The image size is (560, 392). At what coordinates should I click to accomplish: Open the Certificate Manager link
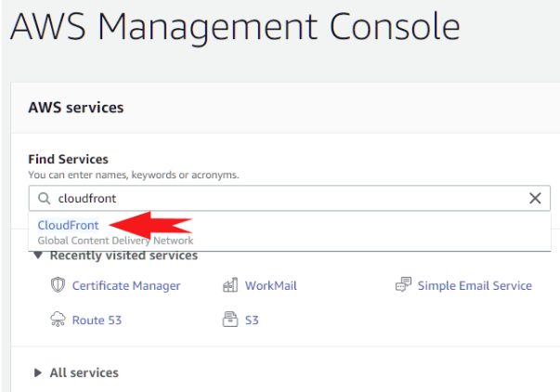tap(126, 285)
